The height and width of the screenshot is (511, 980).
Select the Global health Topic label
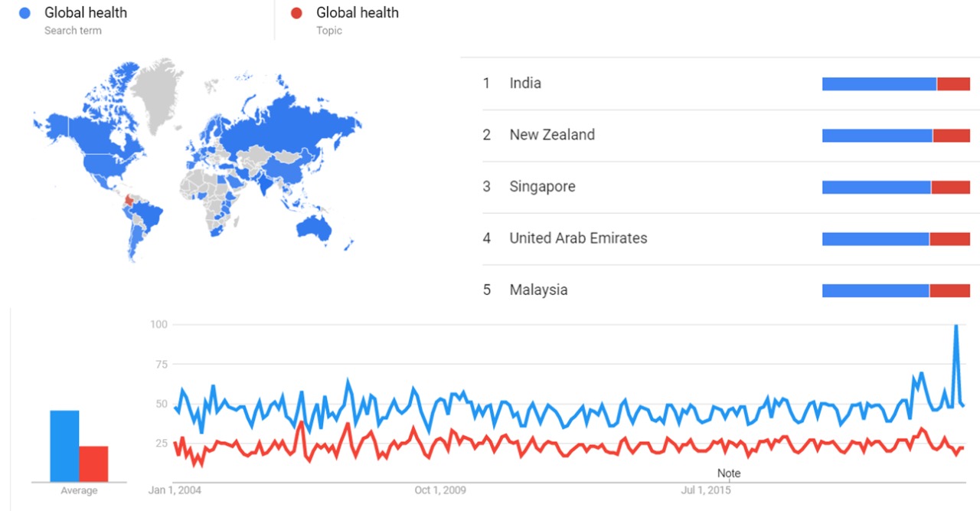pos(358,13)
